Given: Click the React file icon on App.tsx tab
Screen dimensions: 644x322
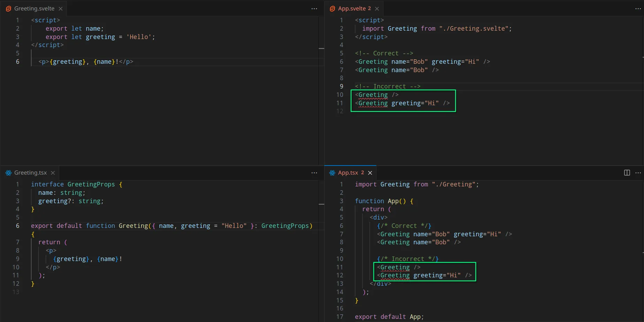Looking at the screenshot, I should coord(333,173).
